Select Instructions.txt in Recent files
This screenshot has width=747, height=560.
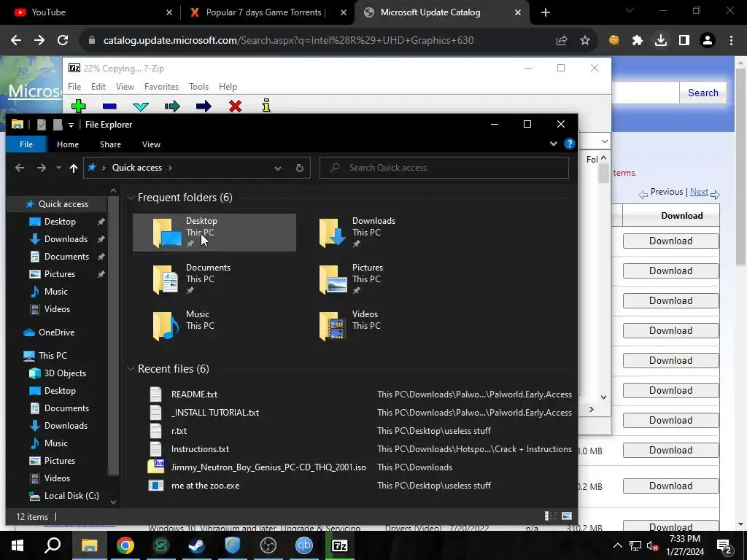(200, 449)
